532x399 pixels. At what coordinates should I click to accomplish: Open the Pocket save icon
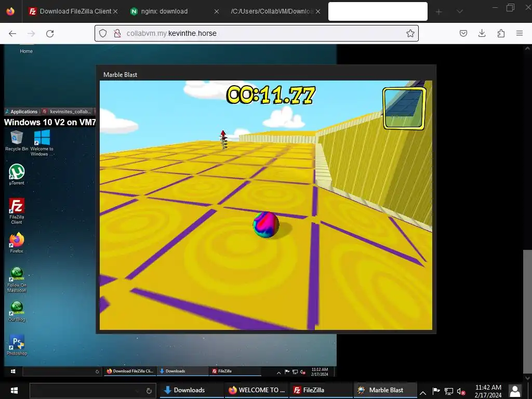coord(463,33)
